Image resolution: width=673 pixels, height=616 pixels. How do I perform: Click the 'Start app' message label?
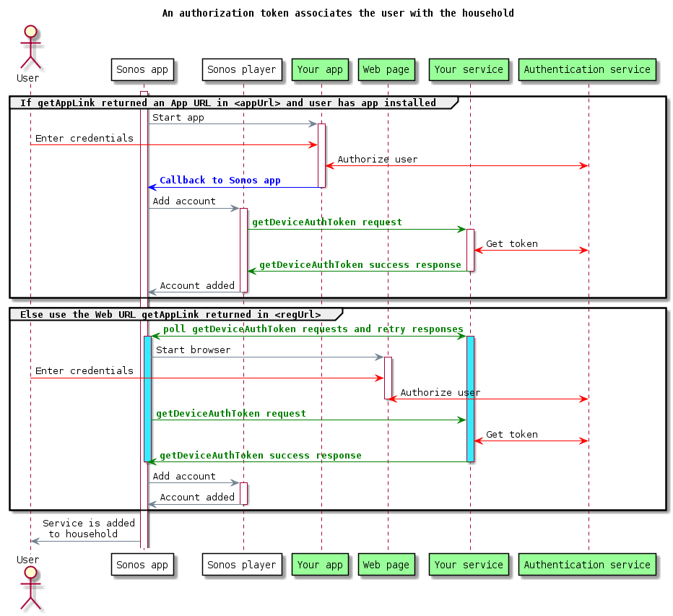178,118
